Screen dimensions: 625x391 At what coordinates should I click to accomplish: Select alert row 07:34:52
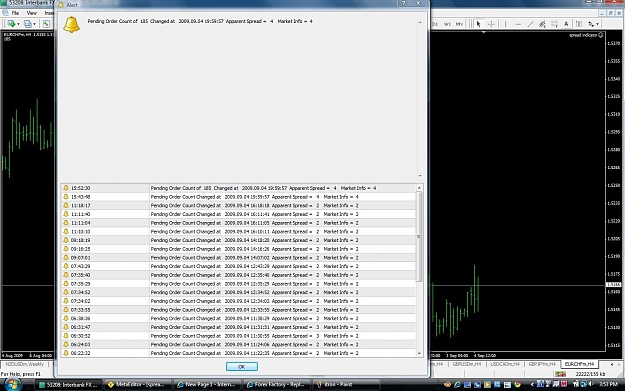coord(238,292)
